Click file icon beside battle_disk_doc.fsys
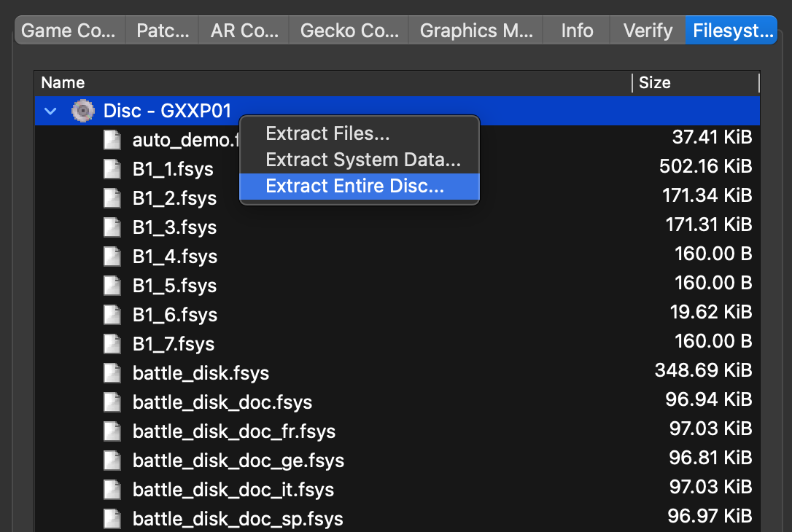The image size is (792, 532). click(112, 402)
